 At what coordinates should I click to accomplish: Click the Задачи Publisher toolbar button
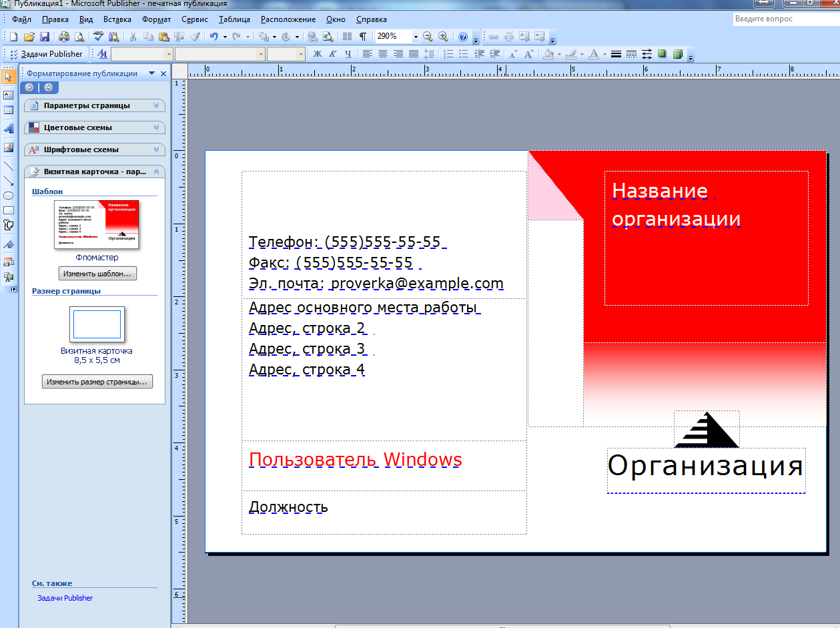tap(46, 54)
